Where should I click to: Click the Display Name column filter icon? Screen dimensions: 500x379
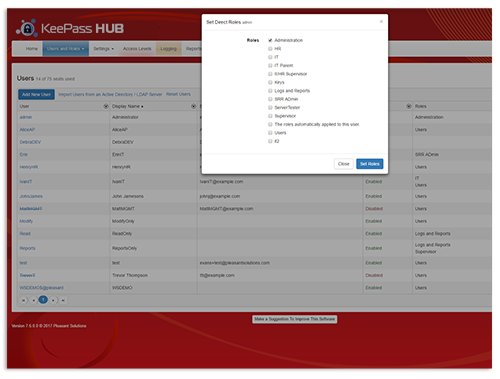coord(193,106)
